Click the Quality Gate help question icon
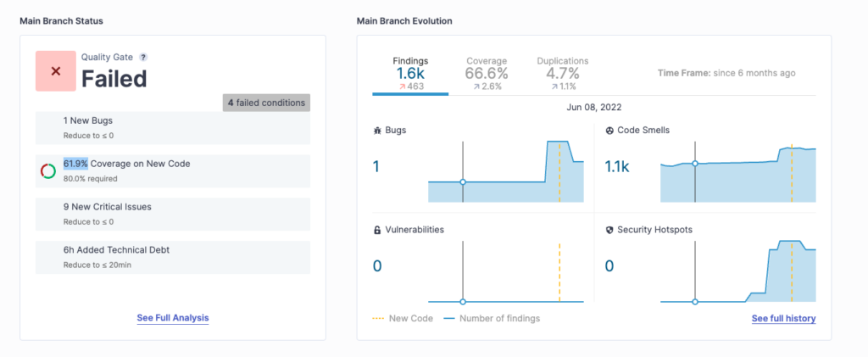Screen dimensions: 868x357 click(x=143, y=58)
